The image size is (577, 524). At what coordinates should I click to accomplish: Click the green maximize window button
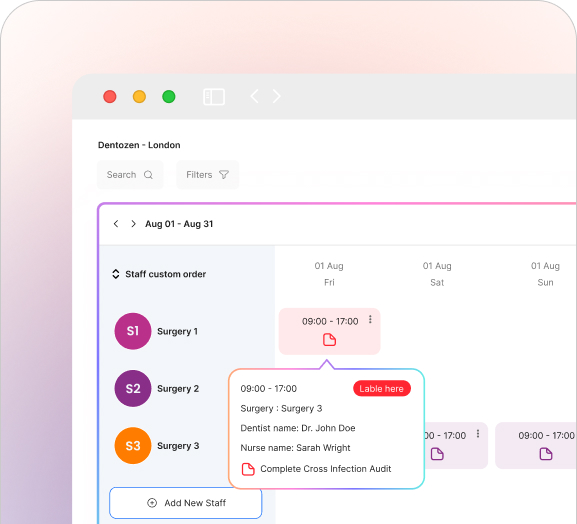click(169, 97)
